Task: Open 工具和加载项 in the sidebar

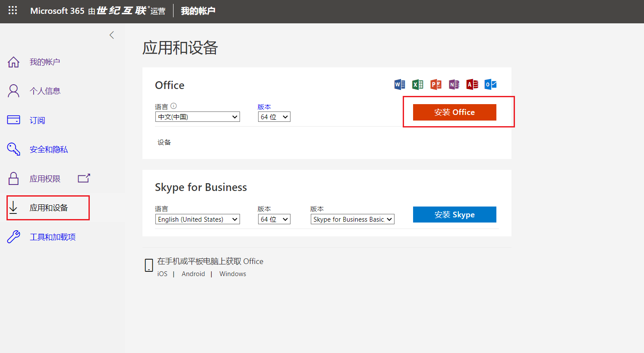Action: coord(53,237)
